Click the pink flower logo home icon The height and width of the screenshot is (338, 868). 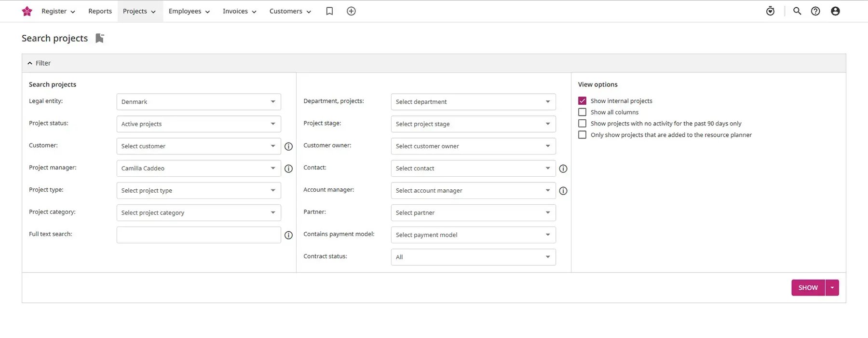tap(27, 11)
